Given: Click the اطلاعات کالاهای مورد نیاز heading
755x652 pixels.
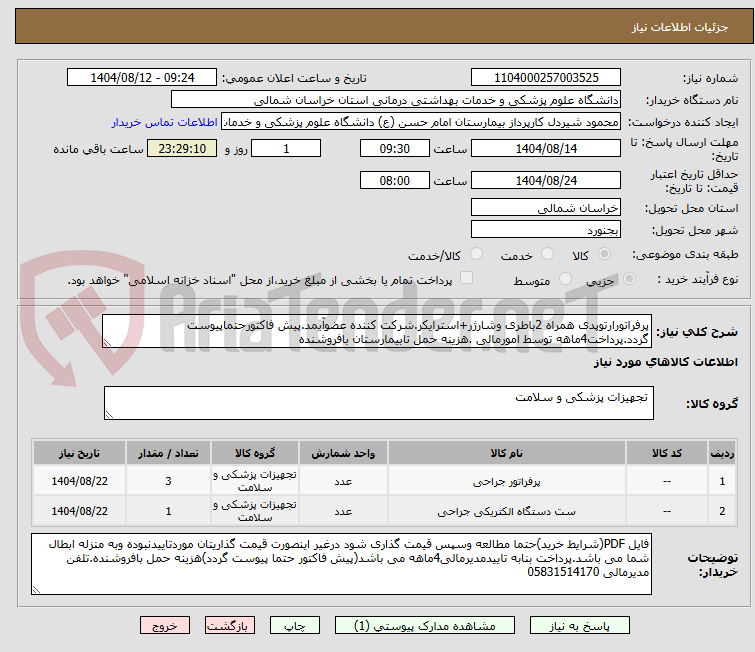Looking at the screenshot, I should tap(665, 362).
